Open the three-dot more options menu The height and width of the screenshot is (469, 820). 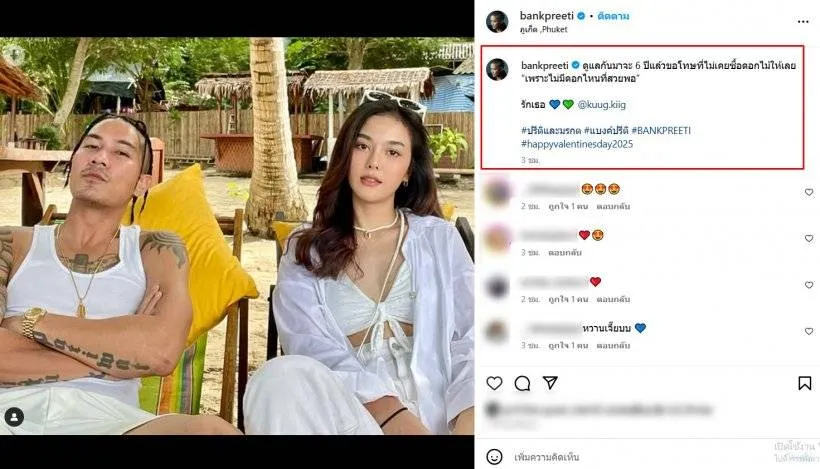tap(803, 21)
